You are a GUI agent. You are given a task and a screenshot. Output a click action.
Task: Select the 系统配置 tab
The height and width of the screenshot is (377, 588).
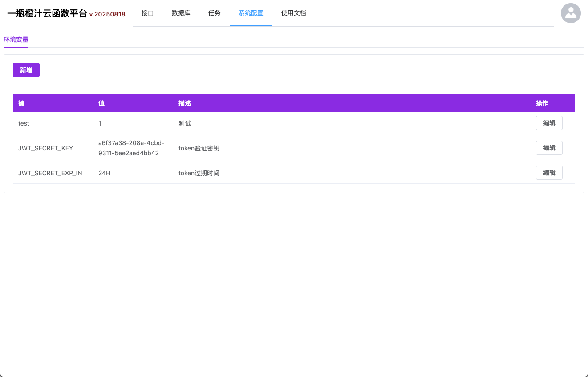(x=251, y=13)
